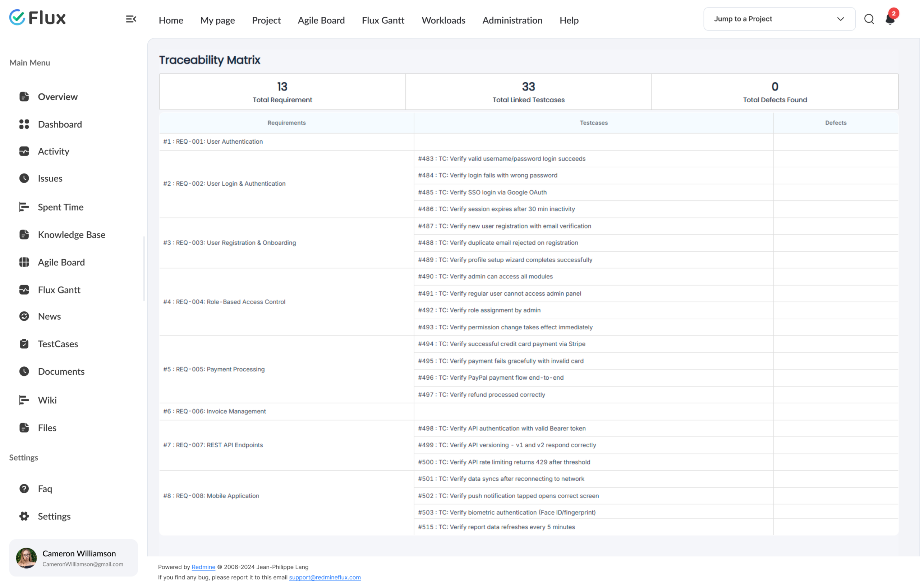Click the TestCases clipboard icon
The width and height of the screenshot is (920, 588).
coord(24,344)
